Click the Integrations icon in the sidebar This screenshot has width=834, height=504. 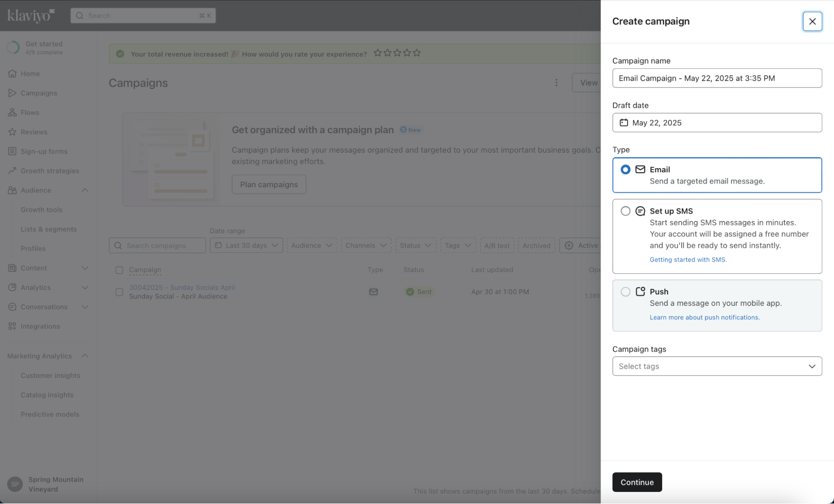[12, 326]
